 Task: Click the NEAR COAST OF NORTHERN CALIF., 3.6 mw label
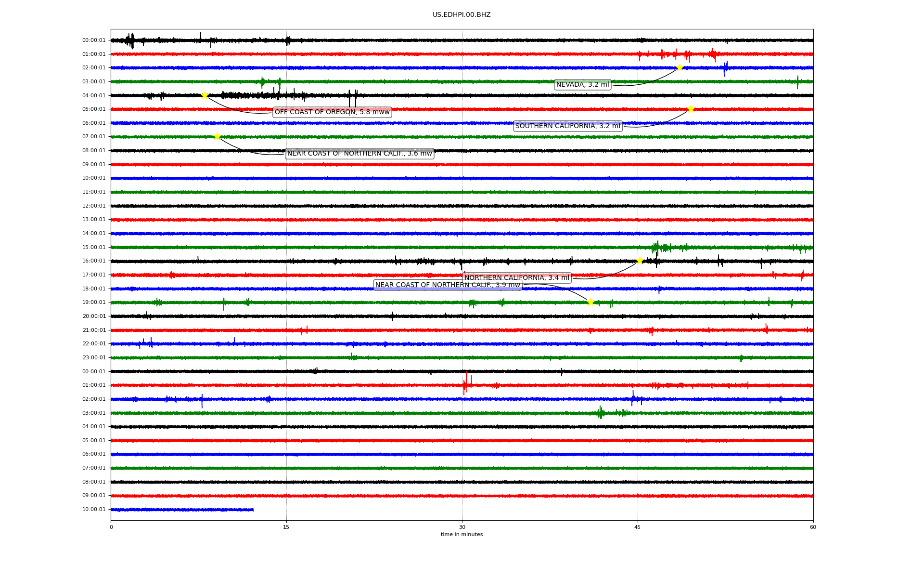[359, 154]
